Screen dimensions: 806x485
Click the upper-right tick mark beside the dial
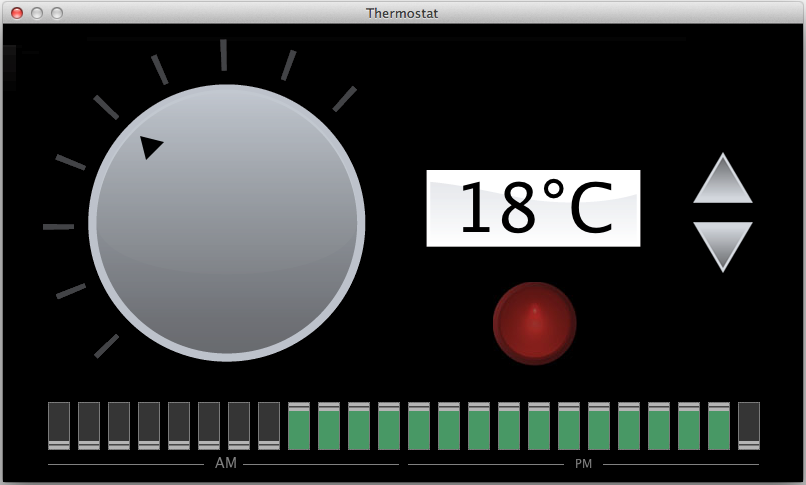(x=344, y=99)
